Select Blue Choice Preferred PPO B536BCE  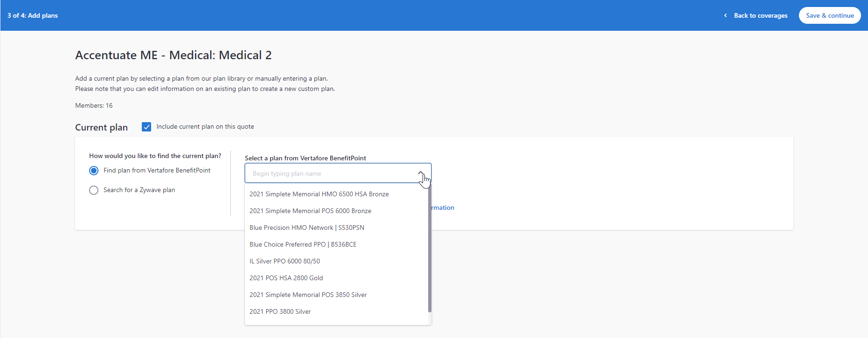(303, 244)
